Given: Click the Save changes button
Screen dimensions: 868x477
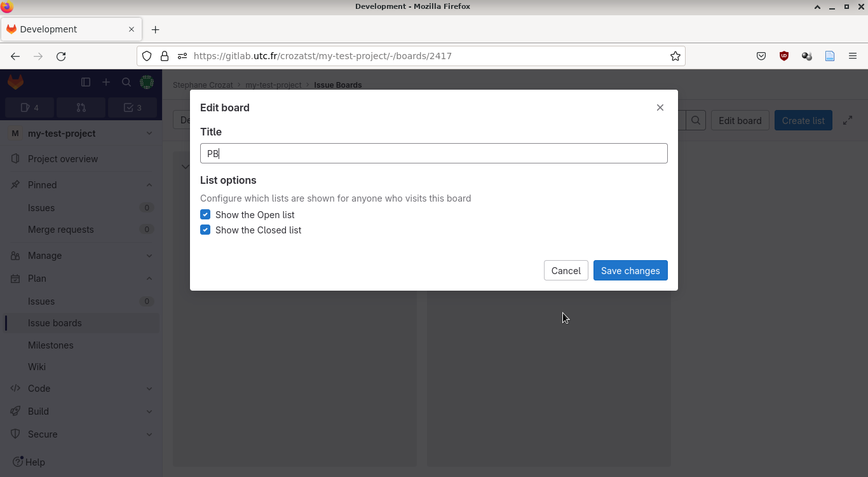Looking at the screenshot, I should [x=630, y=270].
